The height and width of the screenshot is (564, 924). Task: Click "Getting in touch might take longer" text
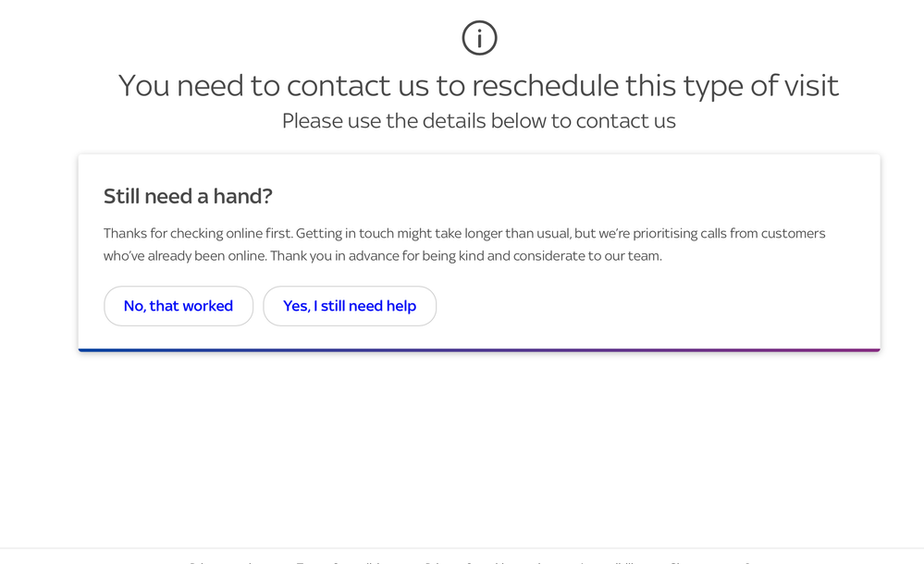400,234
